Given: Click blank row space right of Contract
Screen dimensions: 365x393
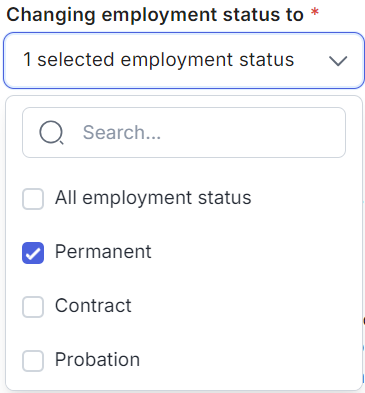Looking at the screenshot, I should [243, 306].
